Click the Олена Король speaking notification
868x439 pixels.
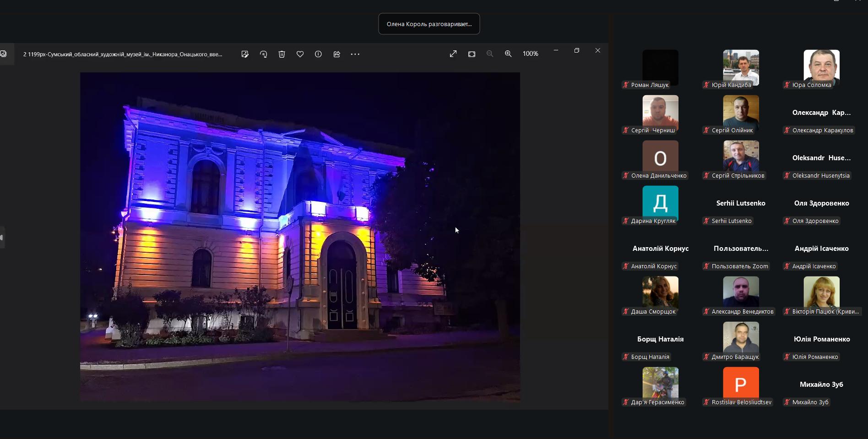click(429, 24)
